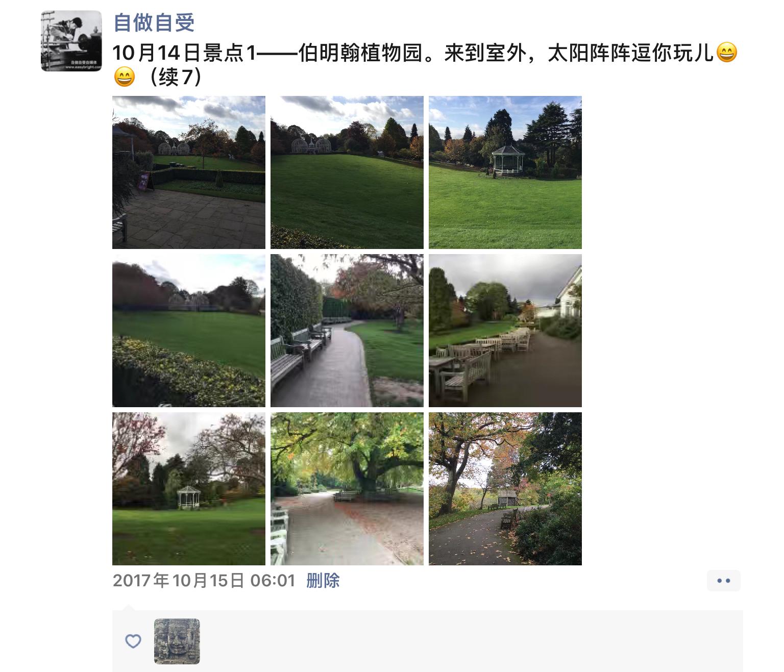Open the sunny gazebo lawn photo
This screenshot has width=784, height=672.
(x=505, y=172)
